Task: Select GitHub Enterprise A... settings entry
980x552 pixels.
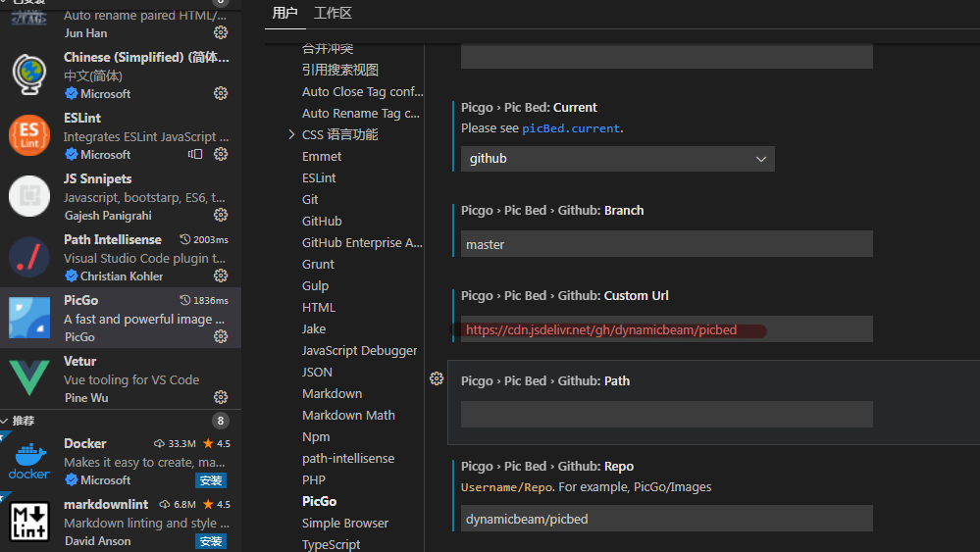Action: pyautogui.click(x=363, y=243)
